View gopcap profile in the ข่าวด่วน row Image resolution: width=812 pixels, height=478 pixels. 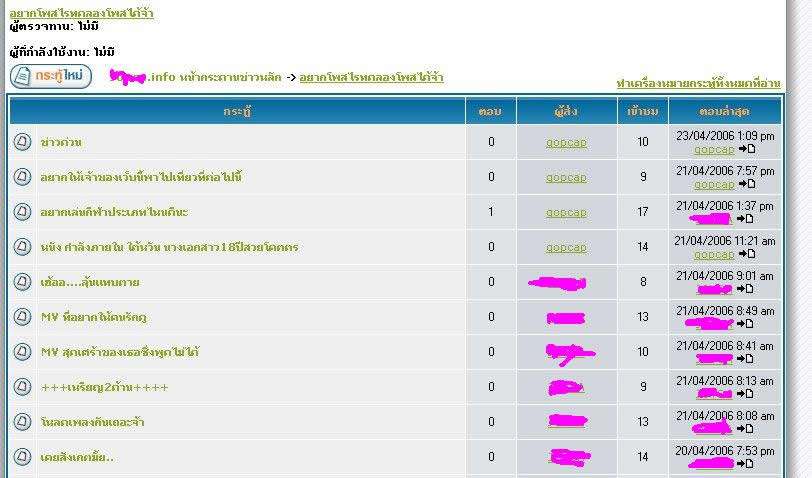(x=566, y=142)
